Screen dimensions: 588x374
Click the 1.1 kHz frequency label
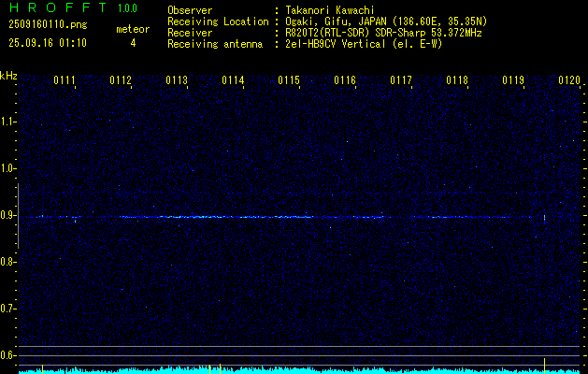click(x=7, y=122)
